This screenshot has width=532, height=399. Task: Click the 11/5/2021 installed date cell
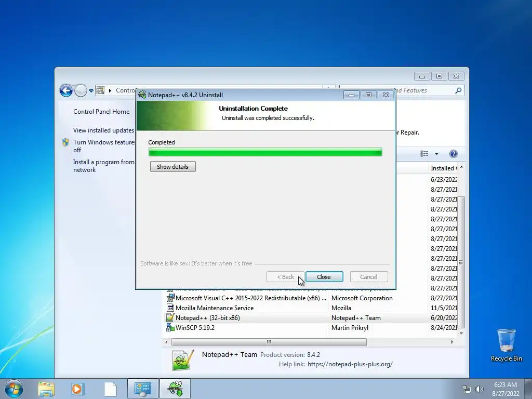[x=444, y=308]
